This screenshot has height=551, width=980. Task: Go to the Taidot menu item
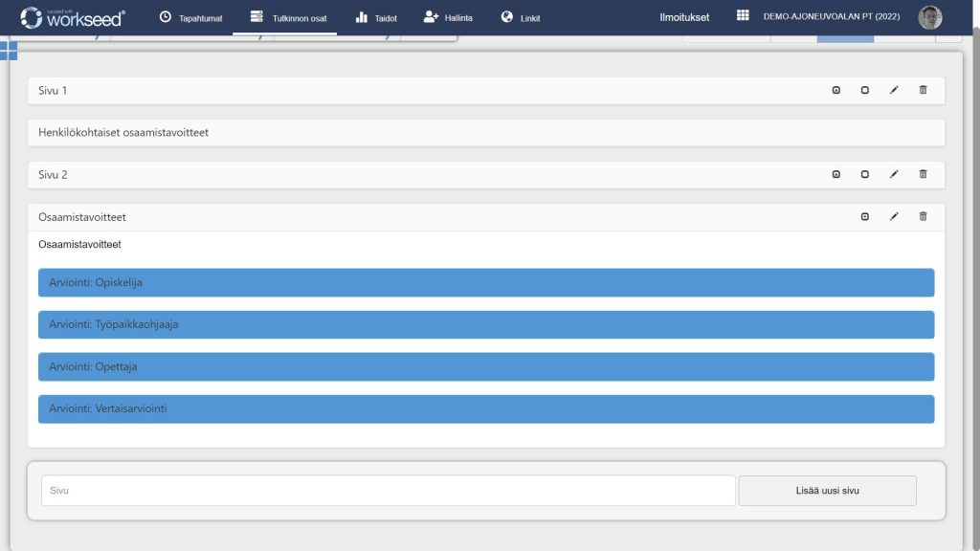click(x=375, y=17)
